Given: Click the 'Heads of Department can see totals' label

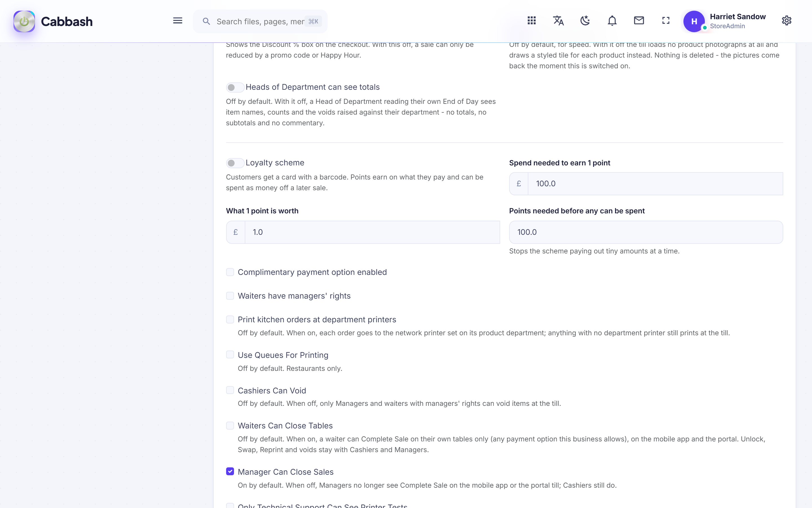Looking at the screenshot, I should click(312, 87).
